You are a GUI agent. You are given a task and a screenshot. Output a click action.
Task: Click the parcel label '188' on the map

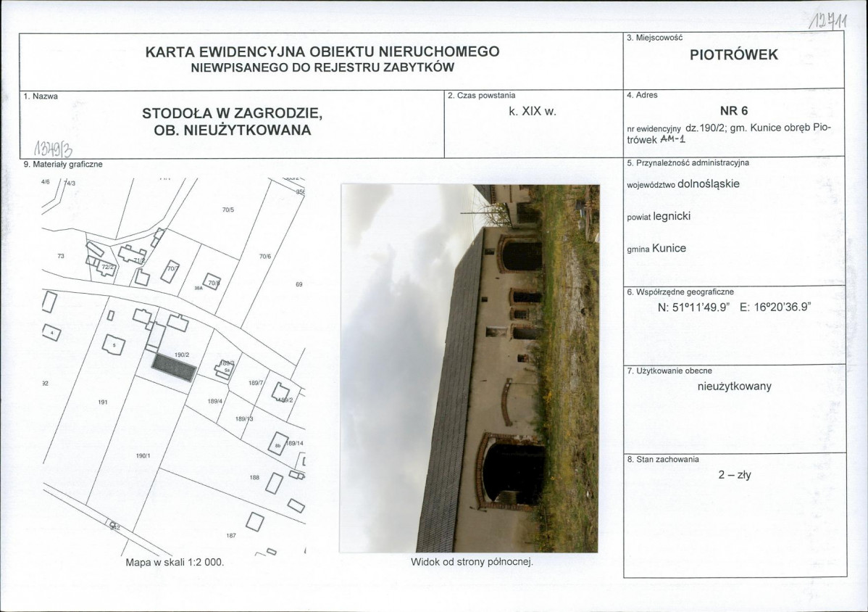254,477
